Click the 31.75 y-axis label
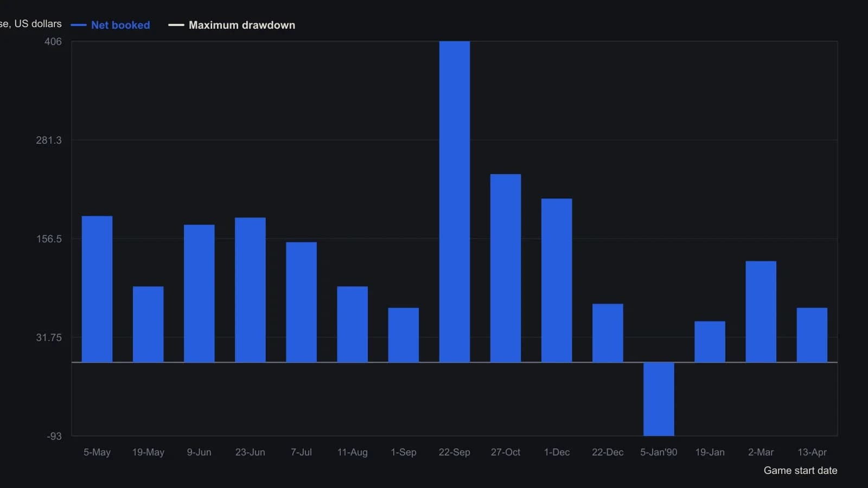The height and width of the screenshot is (488, 868). 49,338
